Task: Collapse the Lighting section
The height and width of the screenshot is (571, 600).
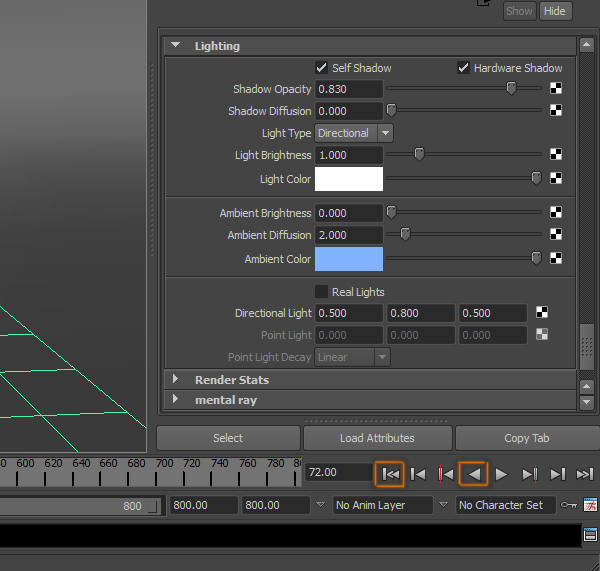Action: (x=176, y=46)
